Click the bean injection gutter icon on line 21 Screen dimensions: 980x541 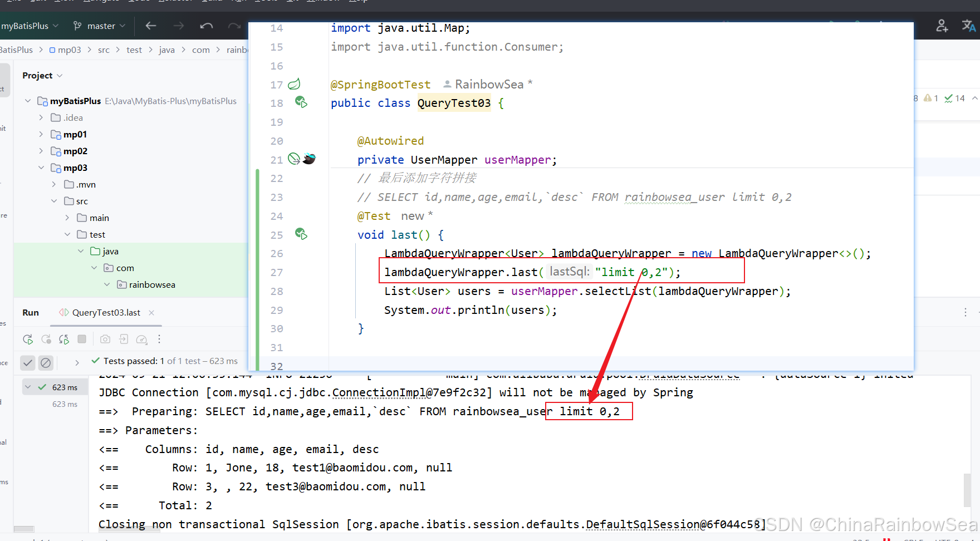tap(294, 159)
